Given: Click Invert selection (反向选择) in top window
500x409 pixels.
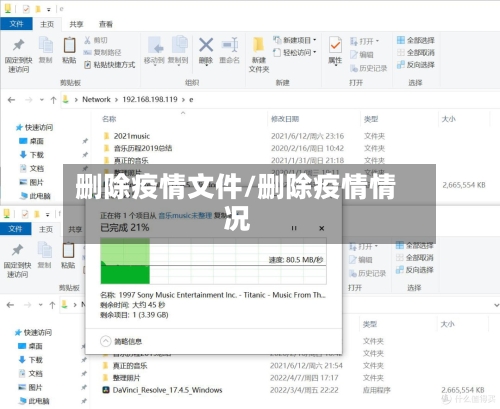Looking at the screenshot, I should pyautogui.click(x=416, y=65).
